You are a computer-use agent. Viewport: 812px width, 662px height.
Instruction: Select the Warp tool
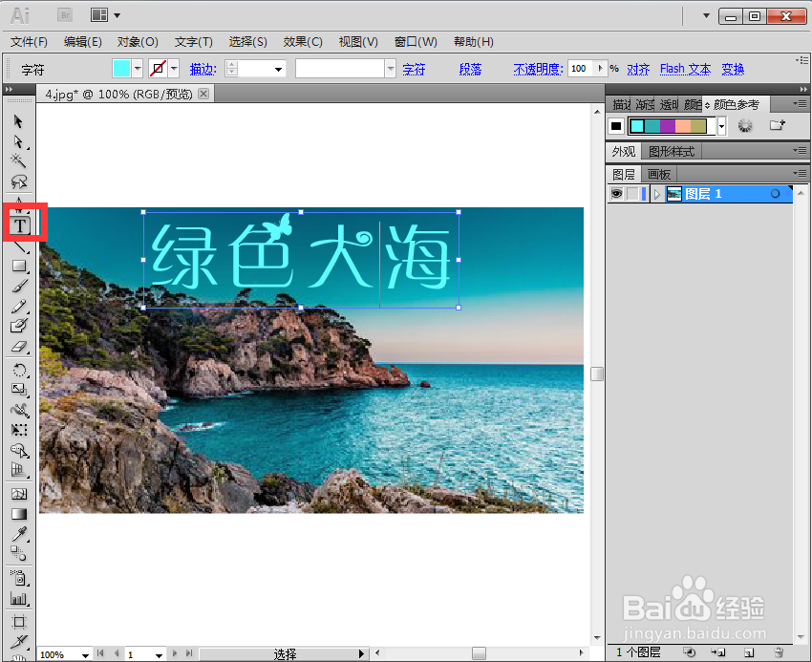[x=20, y=410]
